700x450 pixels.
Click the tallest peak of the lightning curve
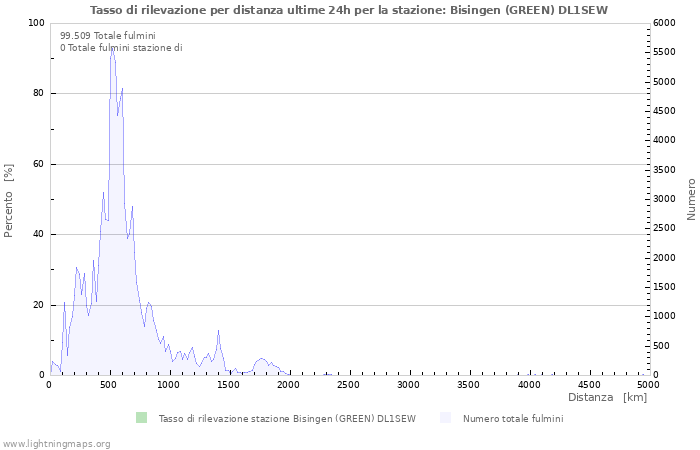pos(112,48)
